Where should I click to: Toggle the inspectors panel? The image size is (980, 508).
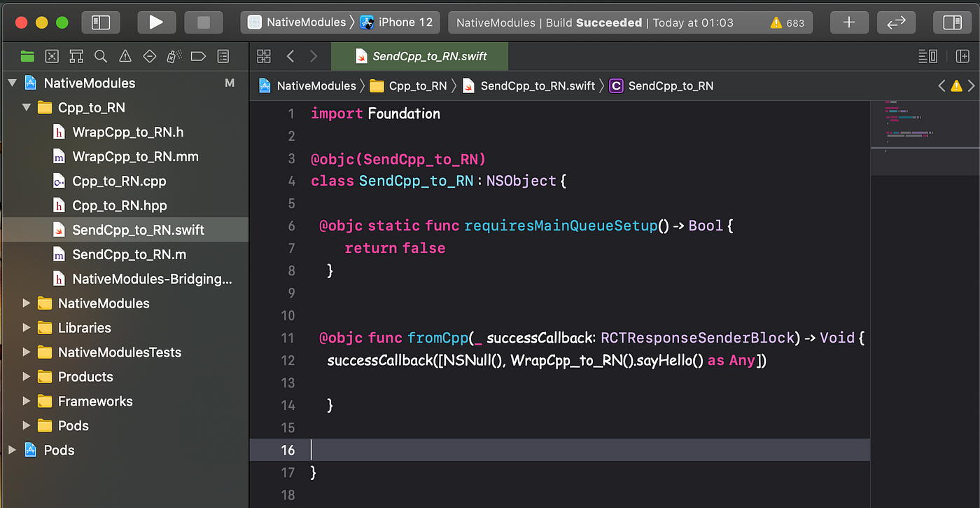click(x=952, y=22)
